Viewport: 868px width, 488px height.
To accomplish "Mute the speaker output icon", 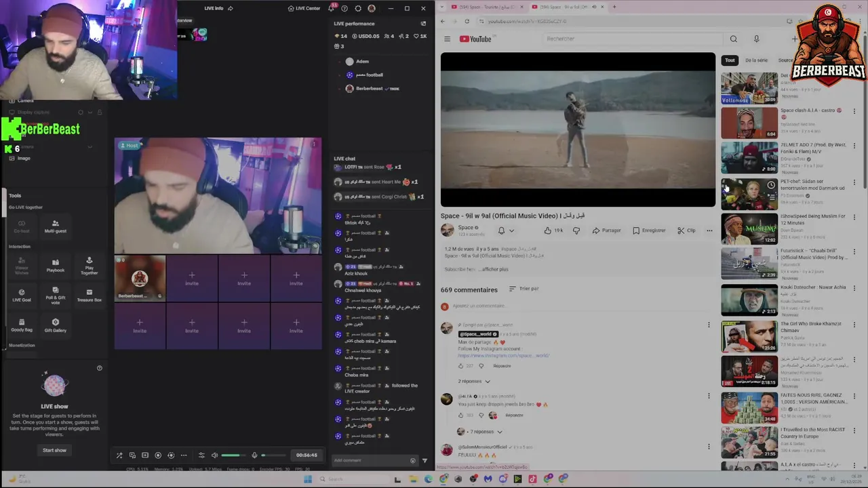I will (x=214, y=455).
